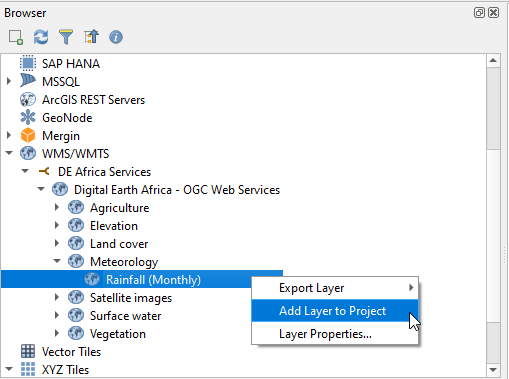Select the Meteorology tree item
Image resolution: width=509 pixels, height=379 pixels.
[x=124, y=262]
